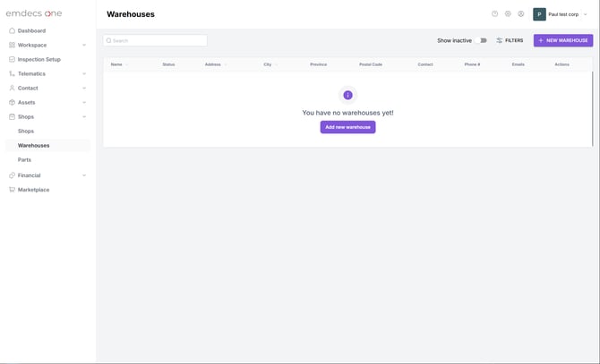Viewport: 600px width, 364px height.
Task: Toggle the Show inactive switch
Action: (482, 40)
